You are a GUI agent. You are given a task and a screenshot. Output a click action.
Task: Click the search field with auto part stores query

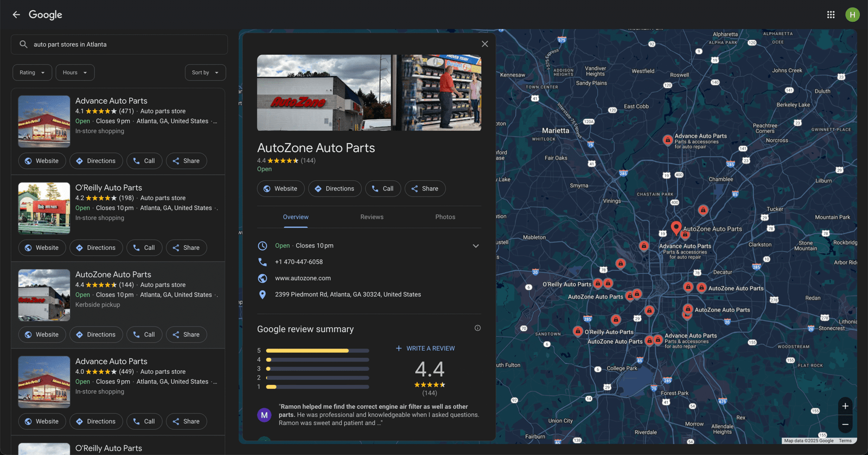pos(119,45)
